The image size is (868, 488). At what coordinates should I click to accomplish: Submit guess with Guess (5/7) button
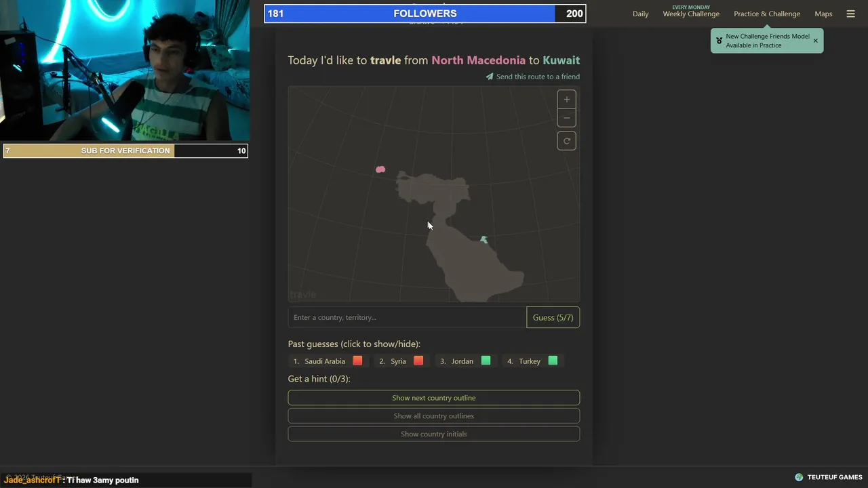(x=553, y=317)
